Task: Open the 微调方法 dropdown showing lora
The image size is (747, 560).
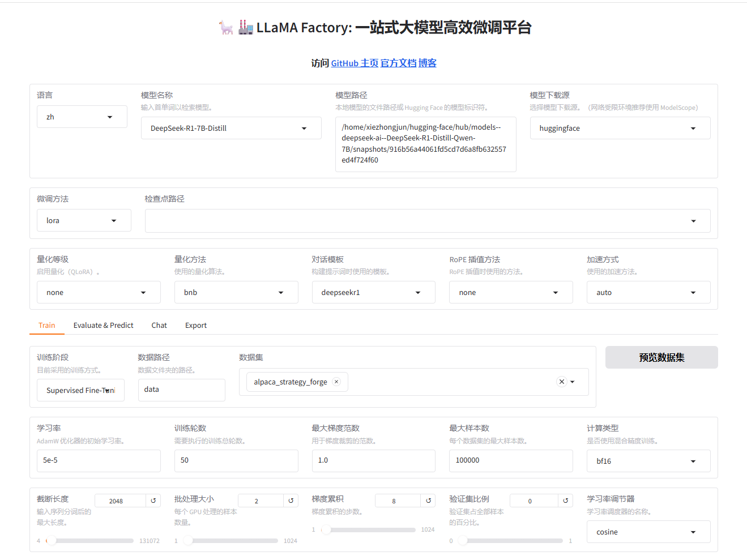Action: [84, 220]
